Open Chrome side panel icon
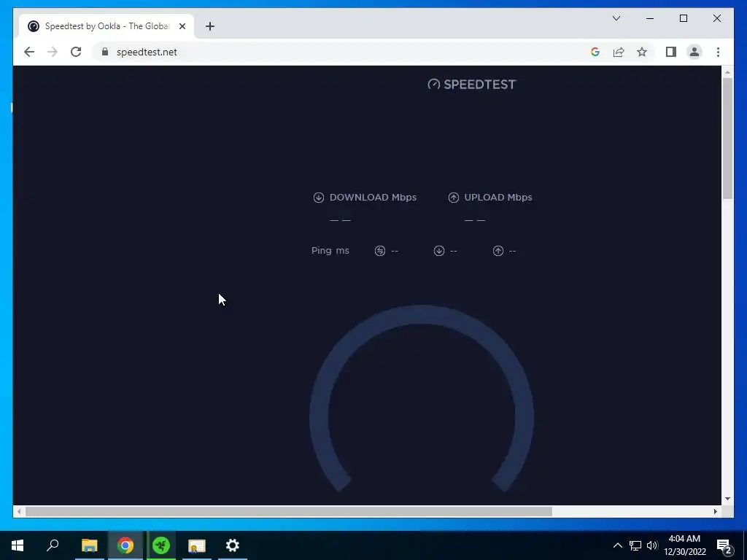Viewport: 747px width, 560px height. tap(671, 52)
